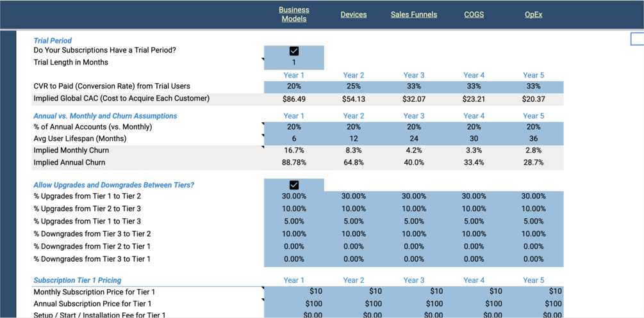
Task: Click Implied Monthly Churn 3.3% cell
Action: coord(474,150)
